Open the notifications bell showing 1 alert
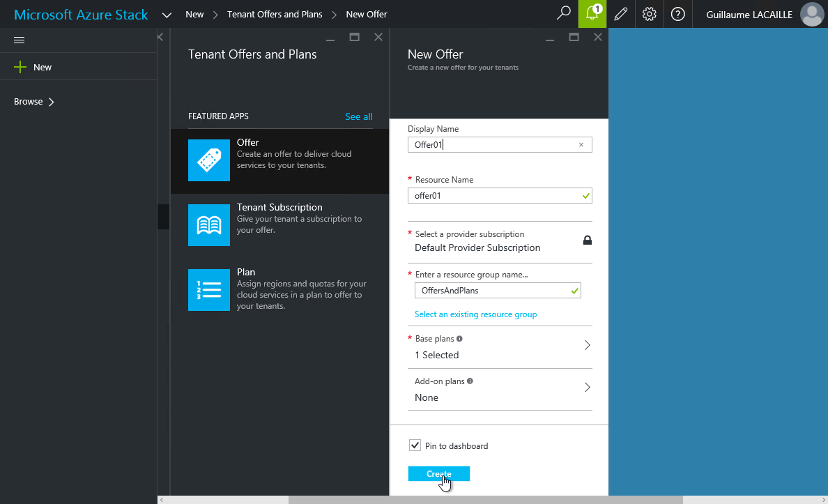 tap(592, 14)
